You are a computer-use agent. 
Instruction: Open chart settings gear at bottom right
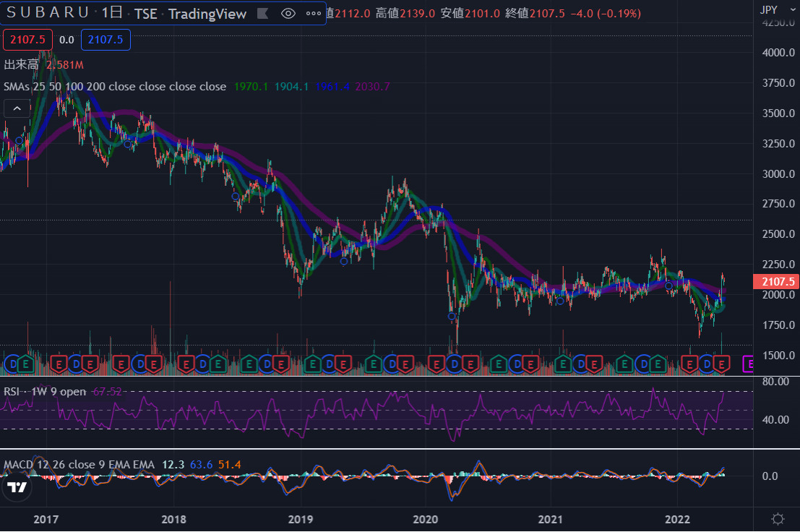click(x=778, y=519)
